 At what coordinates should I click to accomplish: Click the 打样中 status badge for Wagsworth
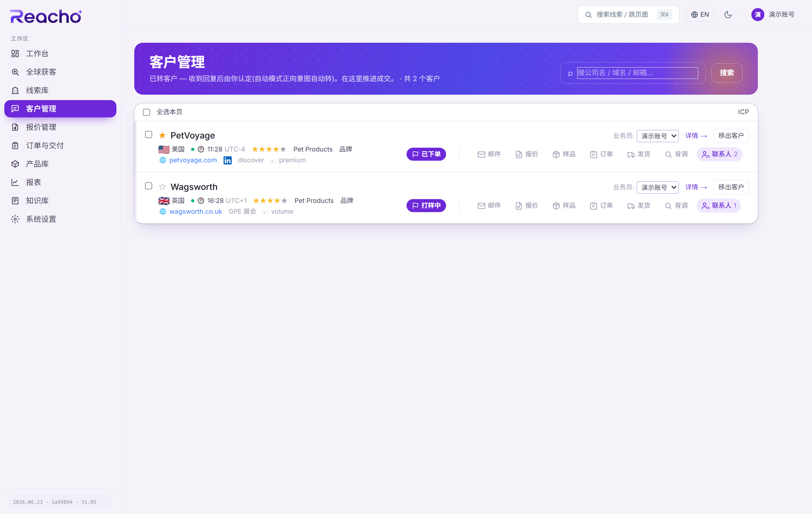point(426,206)
